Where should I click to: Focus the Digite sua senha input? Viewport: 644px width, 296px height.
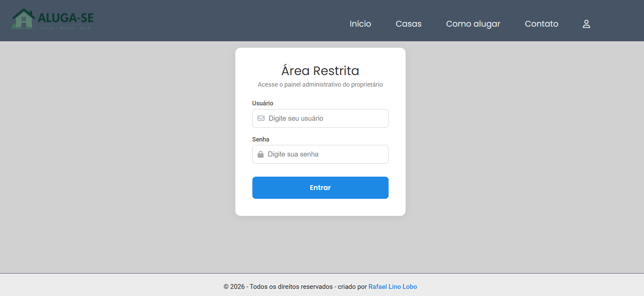click(x=320, y=154)
